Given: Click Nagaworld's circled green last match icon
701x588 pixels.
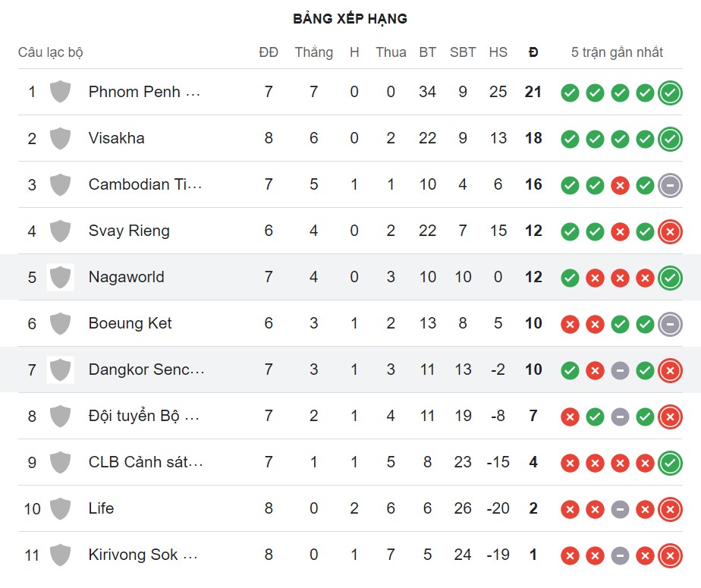Looking at the screenshot, I should click(x=670, y=278).
